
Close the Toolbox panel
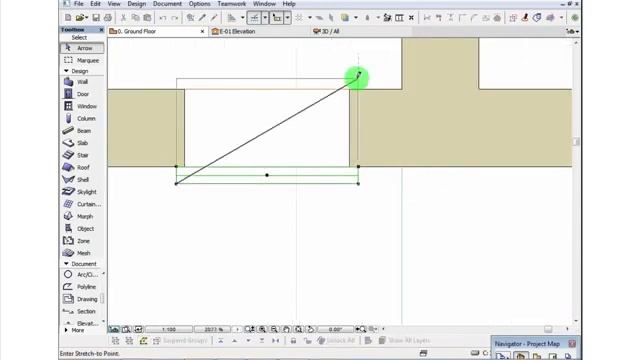(101, 30)
